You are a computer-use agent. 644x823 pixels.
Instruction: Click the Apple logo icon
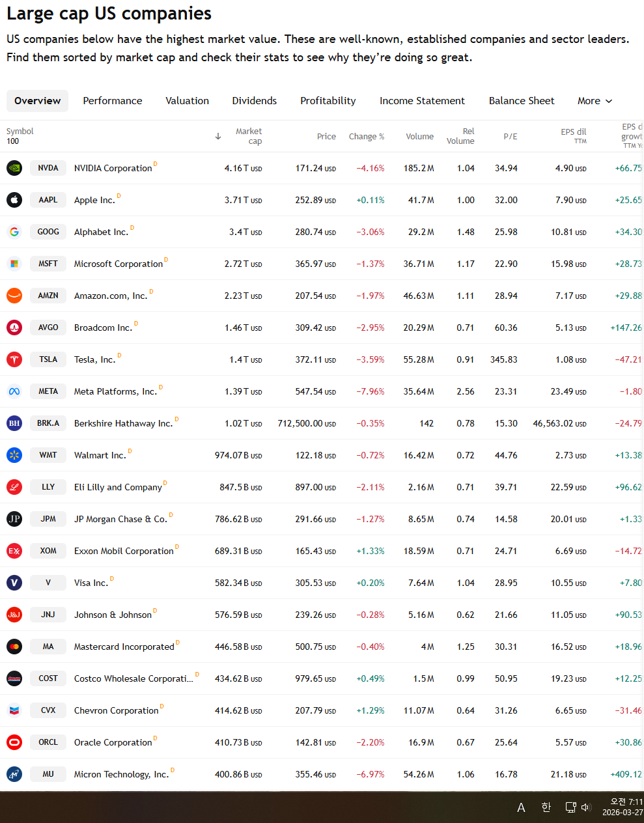point(14,200)
